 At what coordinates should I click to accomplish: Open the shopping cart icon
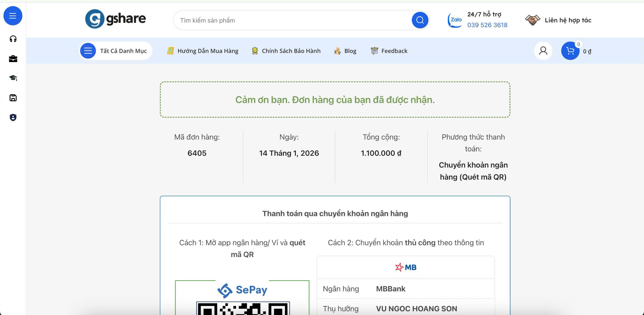coord(570,51)
